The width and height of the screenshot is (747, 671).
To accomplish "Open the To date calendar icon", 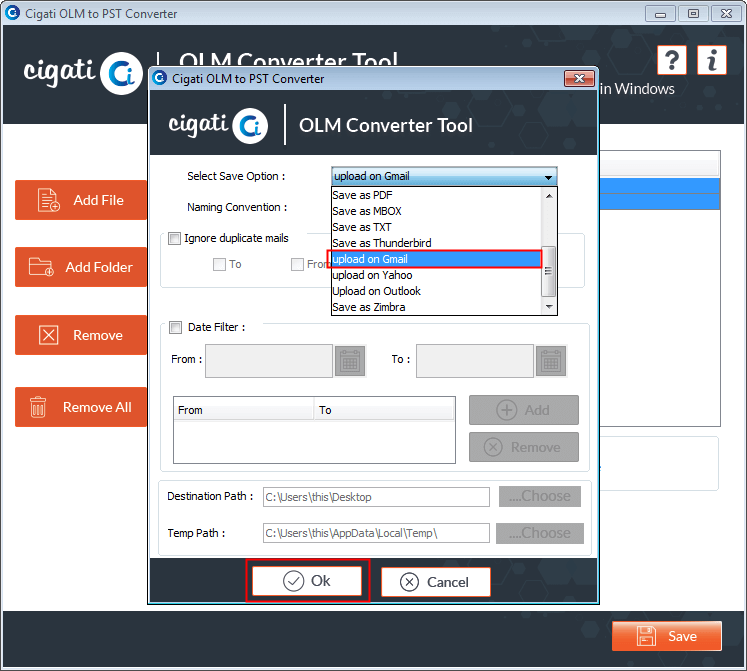I will (551, 361).
